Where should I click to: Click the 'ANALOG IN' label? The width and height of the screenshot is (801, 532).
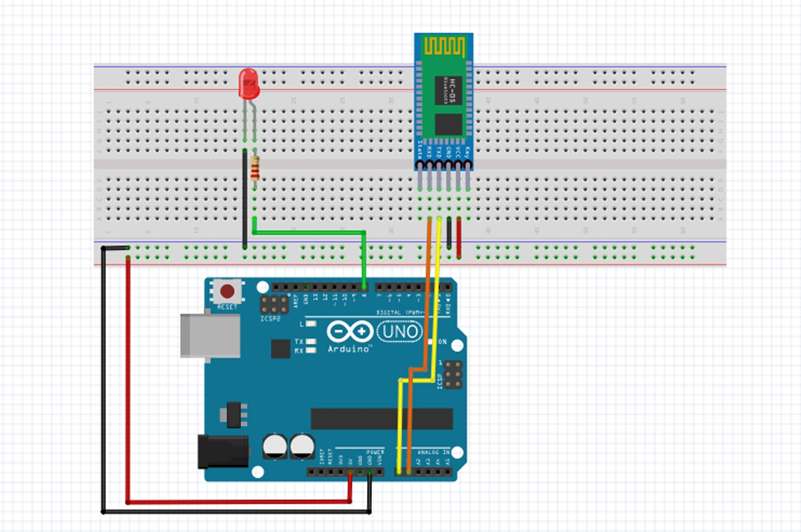coord(433,452)
